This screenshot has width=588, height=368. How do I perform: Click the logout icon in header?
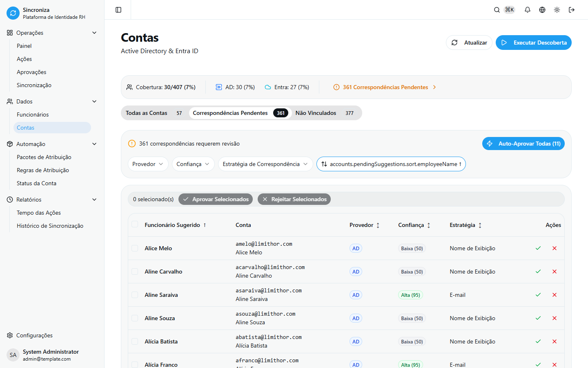coord(572,10)
